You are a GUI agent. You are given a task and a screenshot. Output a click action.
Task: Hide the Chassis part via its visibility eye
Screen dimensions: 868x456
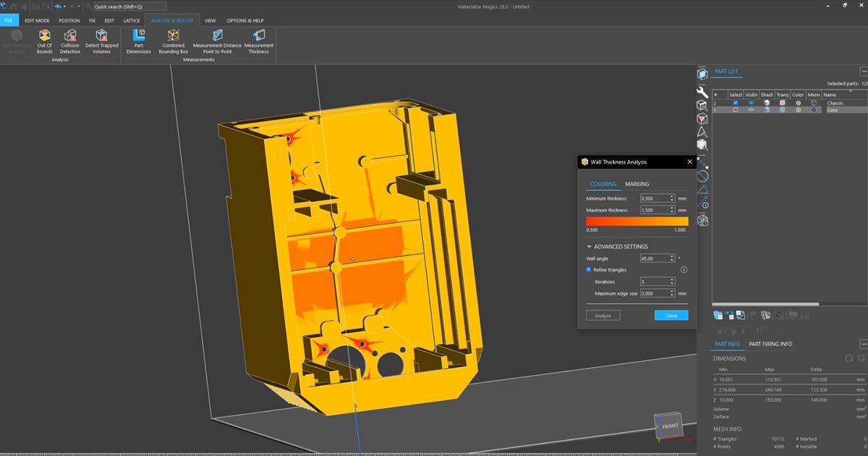click(752, 103)
